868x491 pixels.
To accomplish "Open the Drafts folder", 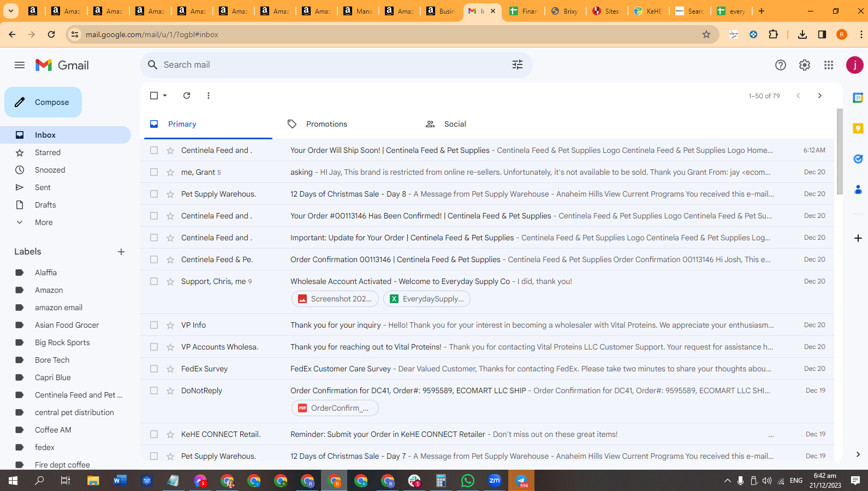I will pos(66,205).
